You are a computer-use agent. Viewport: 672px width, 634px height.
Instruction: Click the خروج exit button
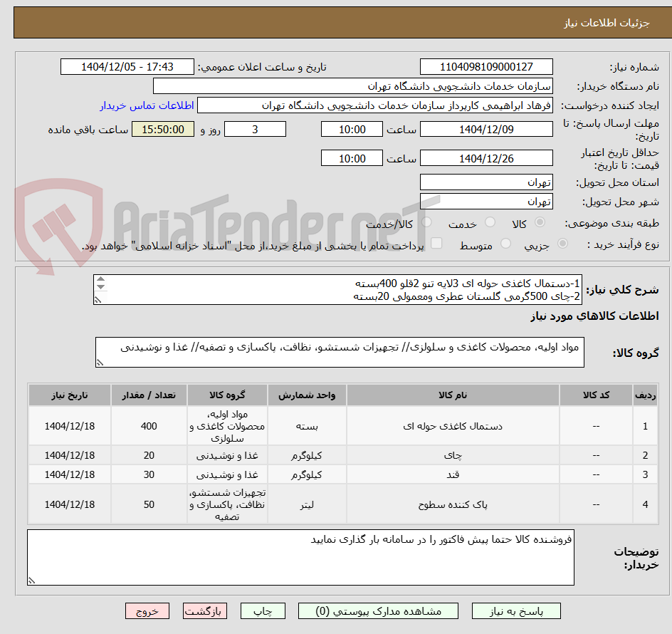pyautogui.click(x=147, y=610)
